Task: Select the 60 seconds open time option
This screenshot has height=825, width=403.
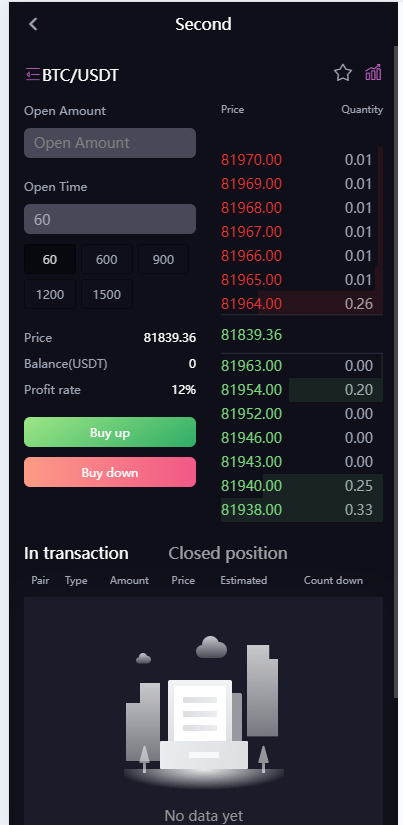Action: click(50, 259)
